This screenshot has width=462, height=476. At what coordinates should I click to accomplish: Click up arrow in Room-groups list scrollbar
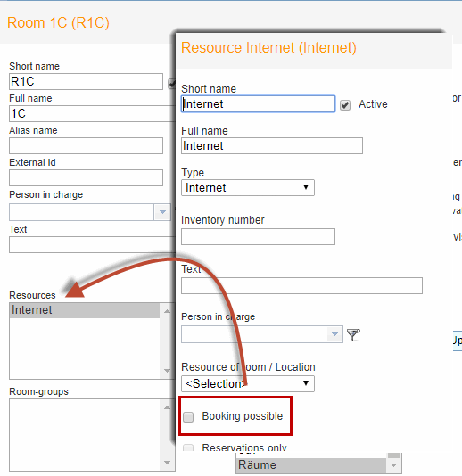pos(167,407)
